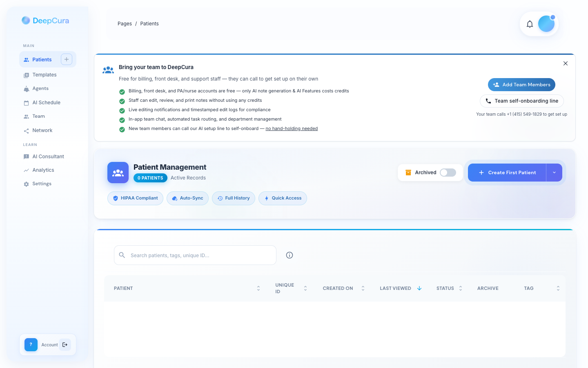The width and height of the screenshot is (588, 368).
Task: Click the Bring your team to DeepCura heading
Action: [x=156, y=67]
